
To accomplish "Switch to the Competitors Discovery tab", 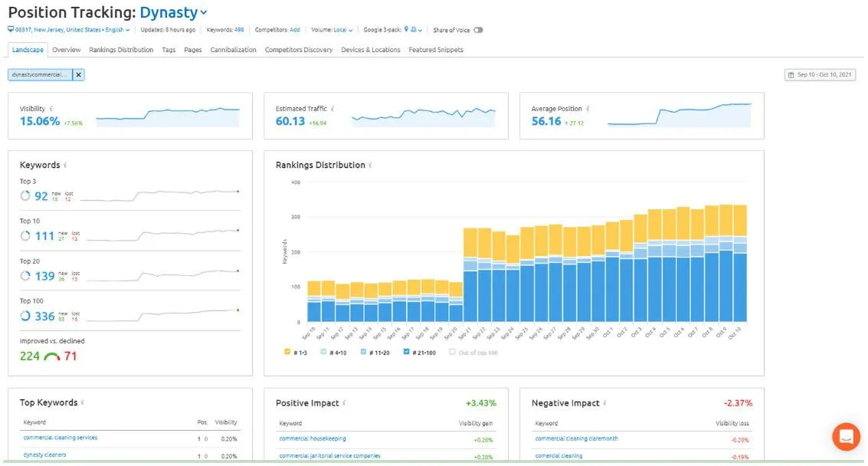I will (299, 50).
